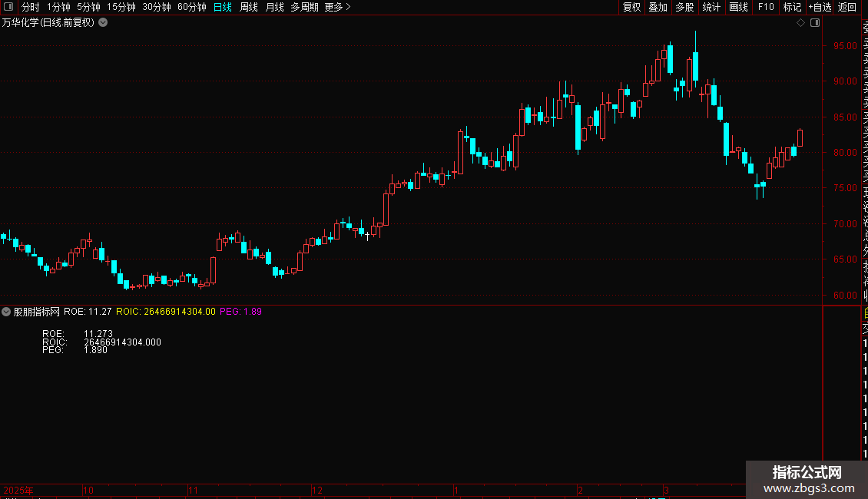Viewport: 868px width, 499px height.
Task: Click the month 2 timeline marker
Action: 580,490
